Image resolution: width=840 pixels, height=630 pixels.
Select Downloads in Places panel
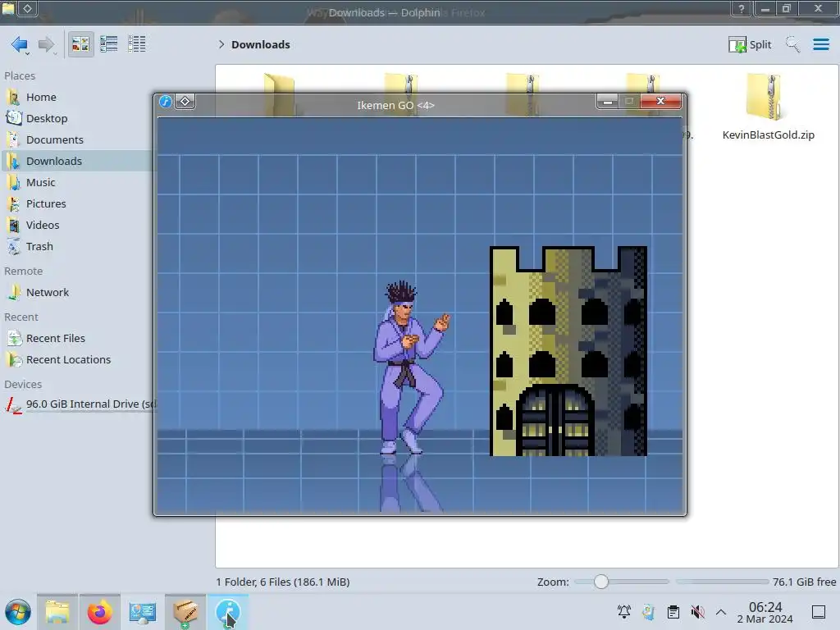pyautogui.click(x=78, y=162)
